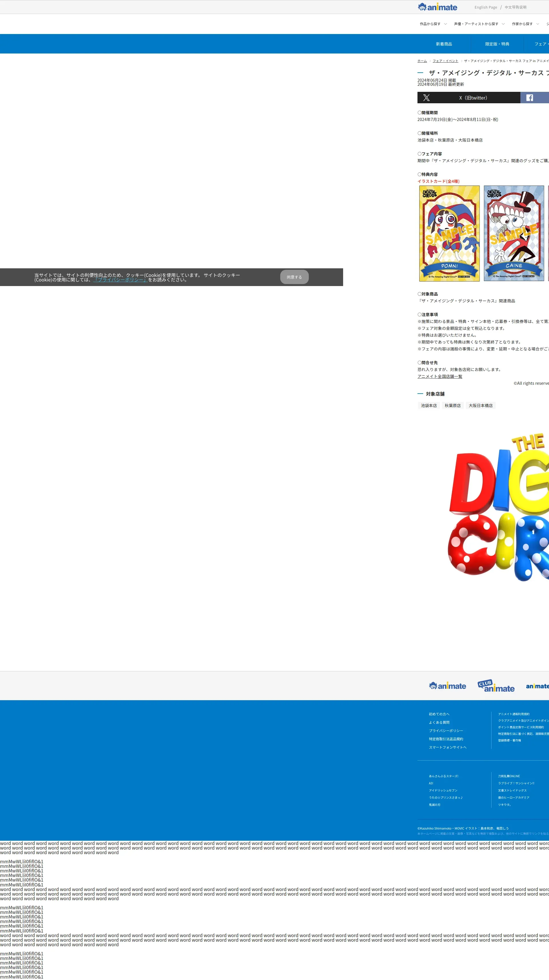This screenshot has height=980, width=549.
Task: Open 僕のヒーローアカデミア footer link
Action: (514, 798)
